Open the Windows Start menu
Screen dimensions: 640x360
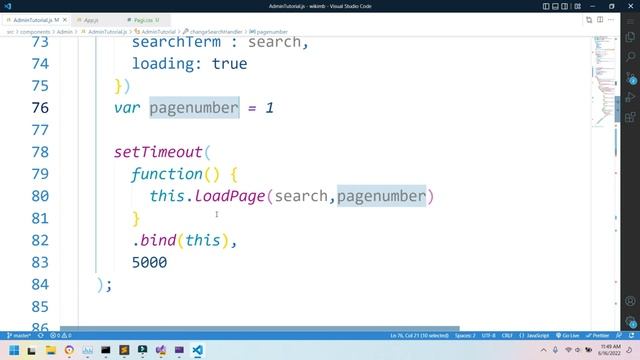14,350
